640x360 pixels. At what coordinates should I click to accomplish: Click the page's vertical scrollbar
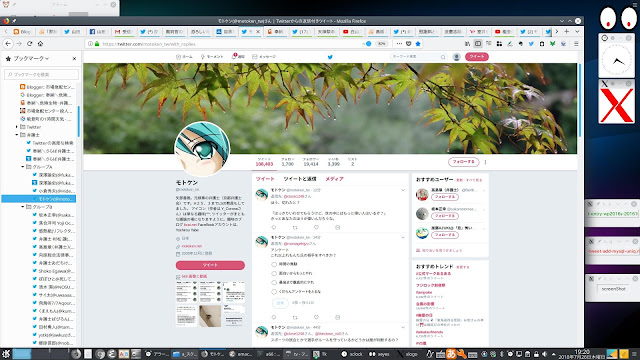(580, 100)
